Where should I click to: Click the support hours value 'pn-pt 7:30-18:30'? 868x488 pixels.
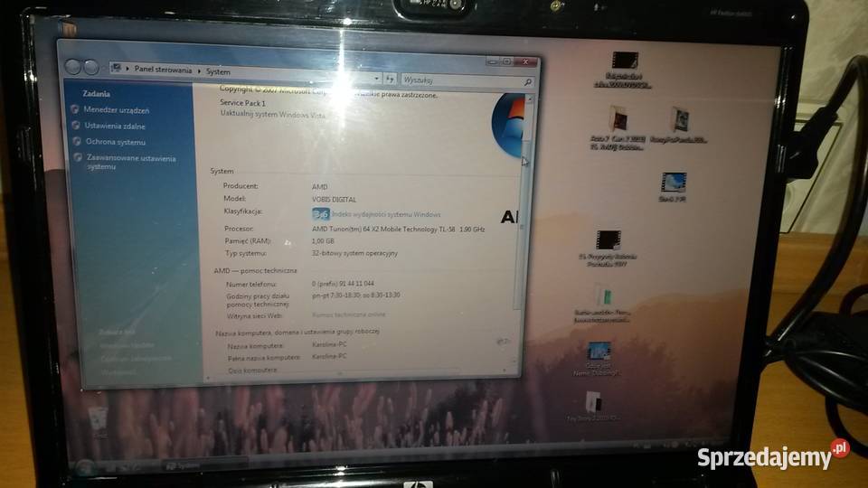pos(356,295)
